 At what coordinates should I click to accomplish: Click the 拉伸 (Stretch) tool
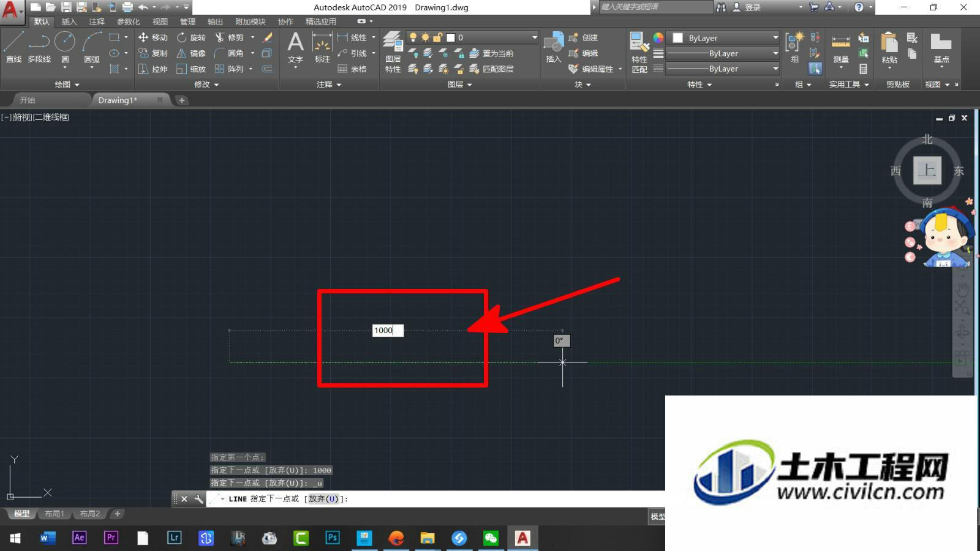point(153,69)
